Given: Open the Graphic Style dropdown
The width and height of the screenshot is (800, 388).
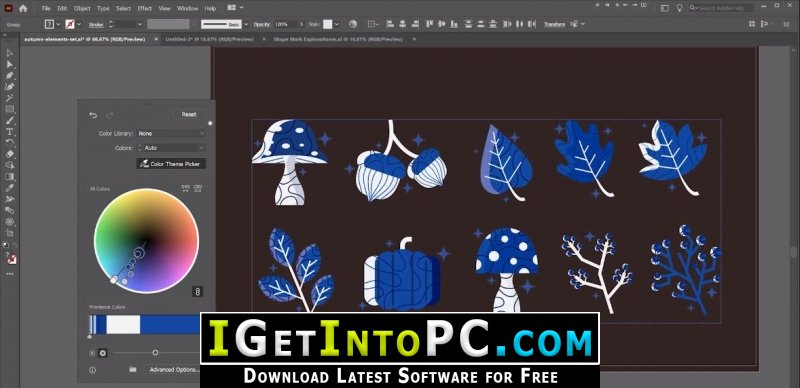Looking at the screenshot, I should pos(337,24).
